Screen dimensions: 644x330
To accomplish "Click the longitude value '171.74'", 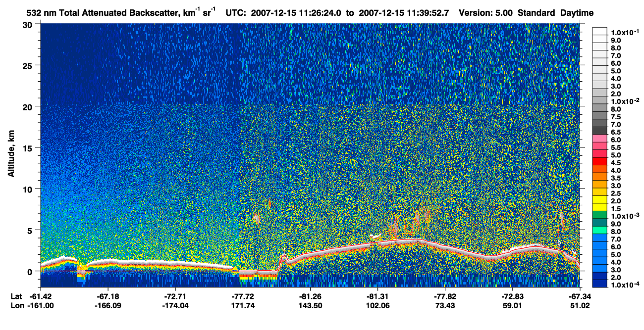I will [242, 306].
